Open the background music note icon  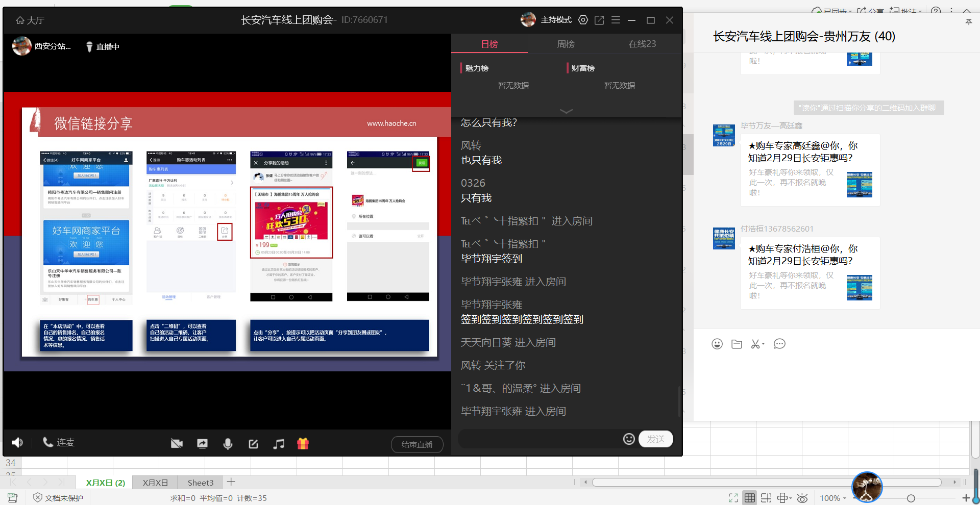click(278, 444)
